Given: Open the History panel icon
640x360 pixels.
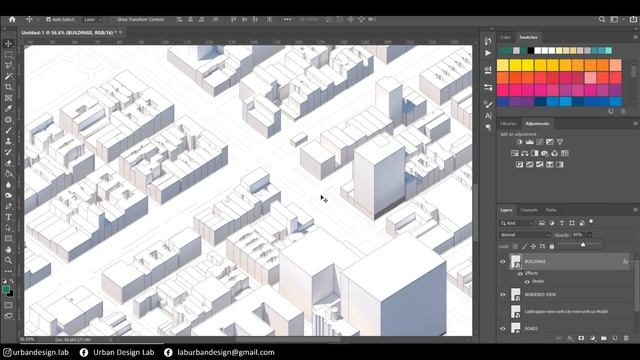Looking at the screenshot, I should tap(488, 41).
